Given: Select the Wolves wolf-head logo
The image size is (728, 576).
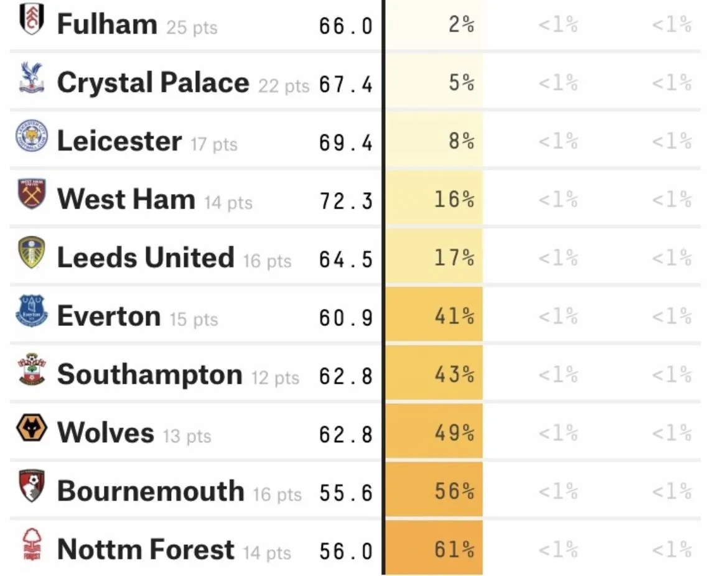Looking at the screenshot, I should tap(31, 429).
